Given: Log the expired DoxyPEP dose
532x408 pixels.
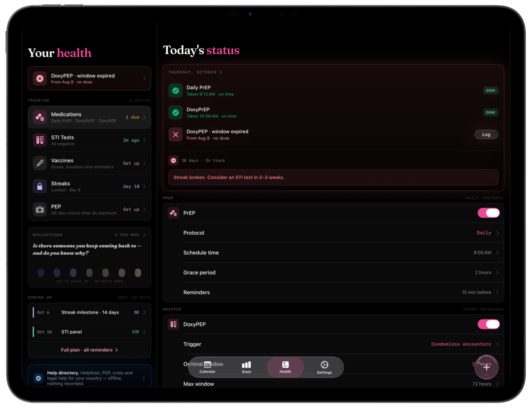Looking at the screenshot, I should pyautogui.click(x=486, y=135).
